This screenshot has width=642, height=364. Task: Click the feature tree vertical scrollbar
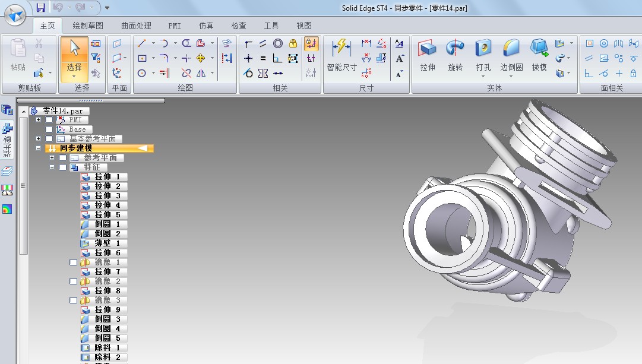[23, 185]
